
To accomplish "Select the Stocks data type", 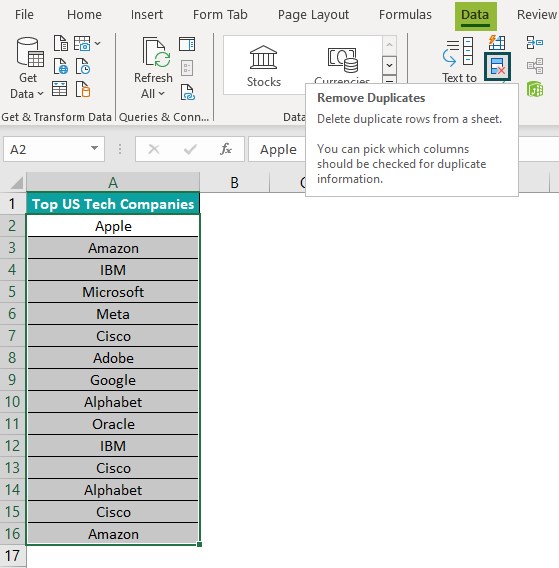I will [x=264, y=67].
